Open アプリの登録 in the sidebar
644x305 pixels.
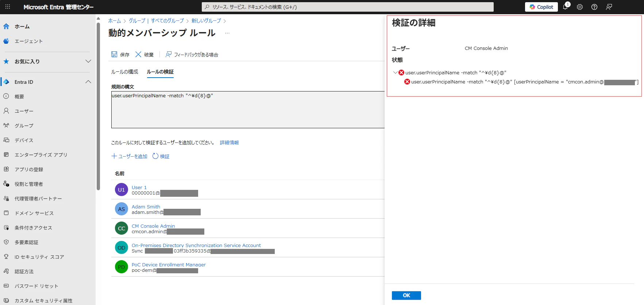click(x=29, y=169)
